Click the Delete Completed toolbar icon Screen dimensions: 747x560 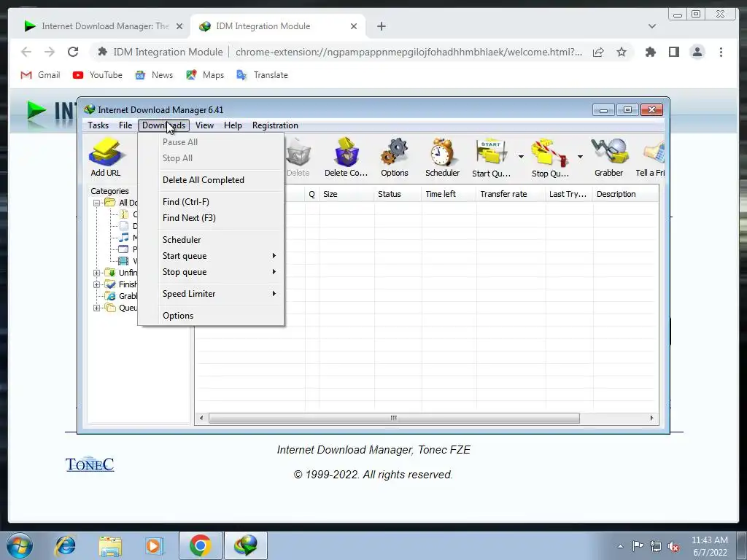coord(347,157)
